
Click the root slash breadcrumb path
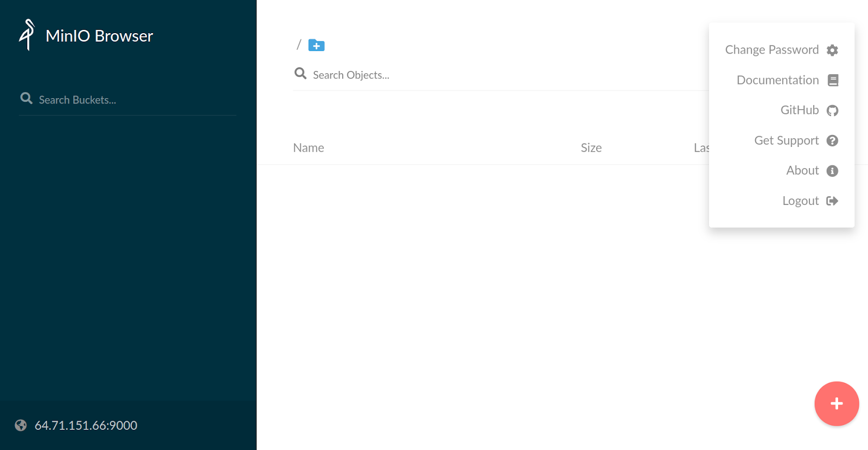[298, 45]
